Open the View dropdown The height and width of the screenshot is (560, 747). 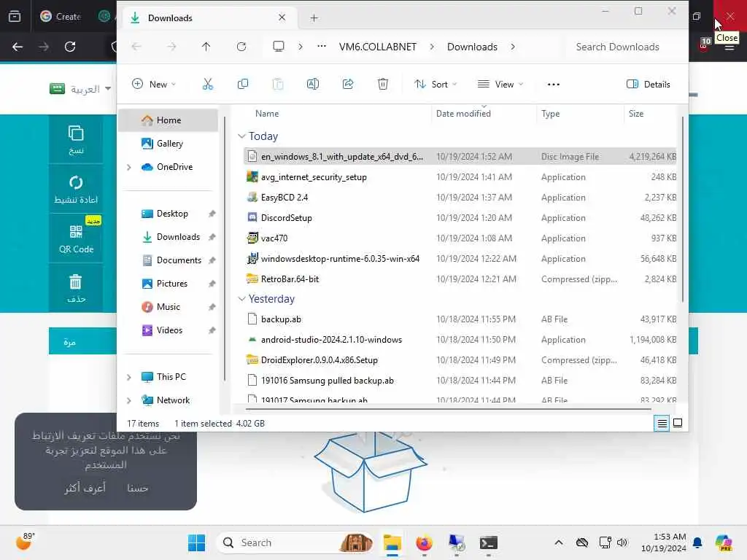500,85
